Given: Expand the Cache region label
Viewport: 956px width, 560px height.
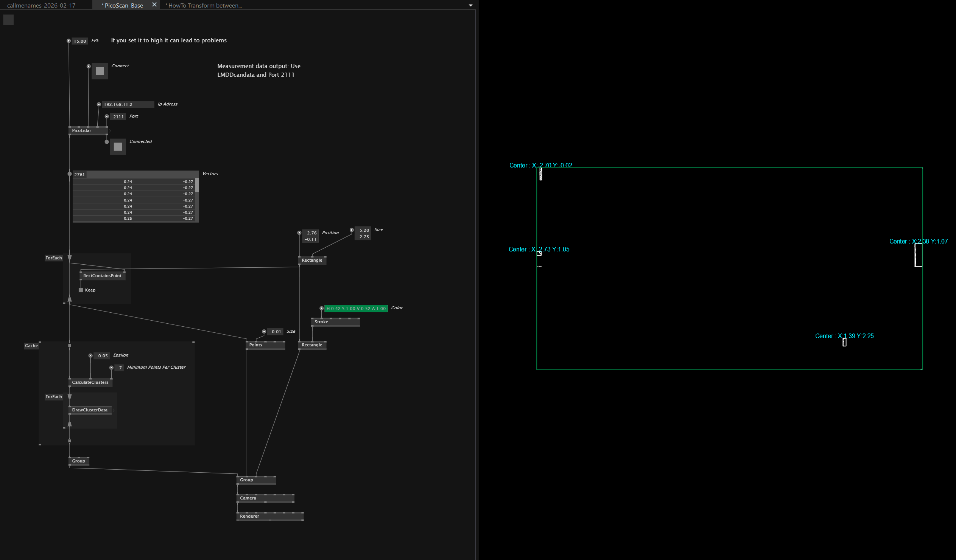Looking at the screenshot, I should 31,346.
